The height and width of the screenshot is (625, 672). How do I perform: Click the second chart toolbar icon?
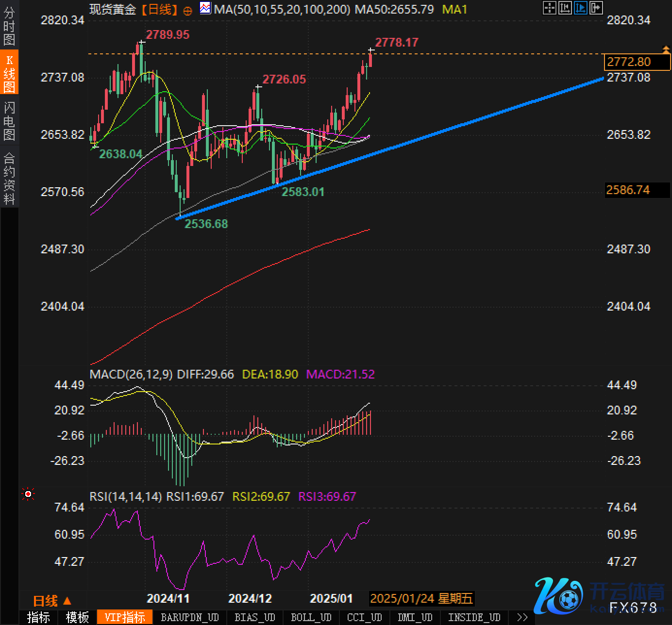(x=565, y=8)
